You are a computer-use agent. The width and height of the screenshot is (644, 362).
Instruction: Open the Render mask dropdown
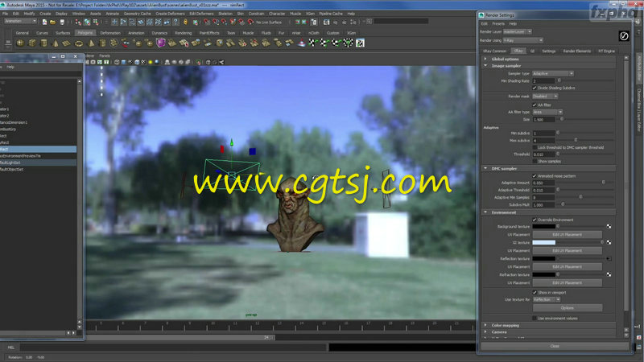click(x=545, y=96)
